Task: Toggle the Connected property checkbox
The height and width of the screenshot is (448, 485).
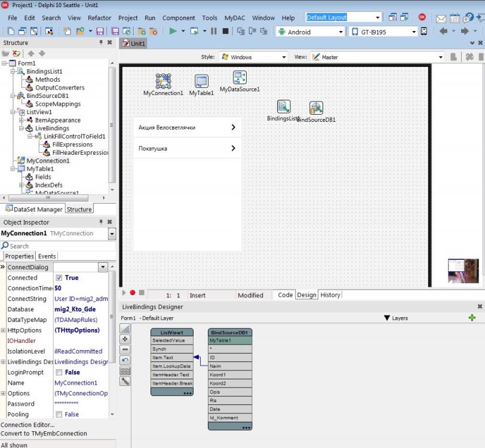Action: pos(59,278)
